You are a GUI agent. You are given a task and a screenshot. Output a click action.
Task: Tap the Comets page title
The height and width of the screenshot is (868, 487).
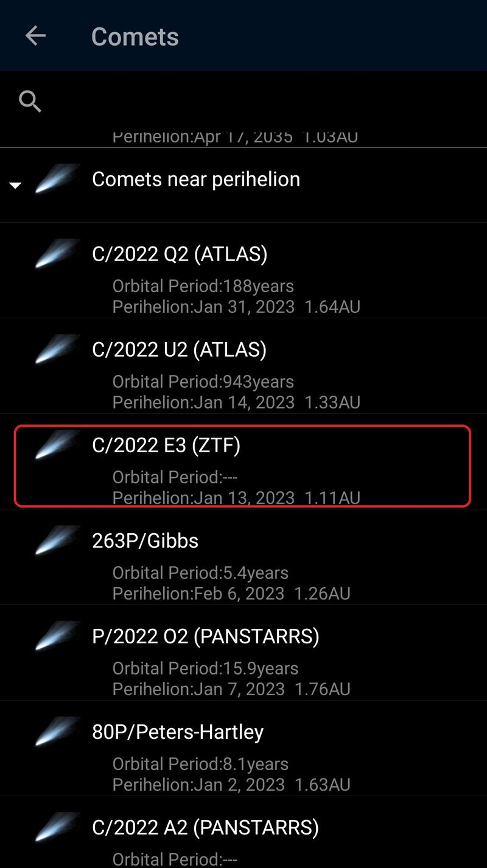135,37
